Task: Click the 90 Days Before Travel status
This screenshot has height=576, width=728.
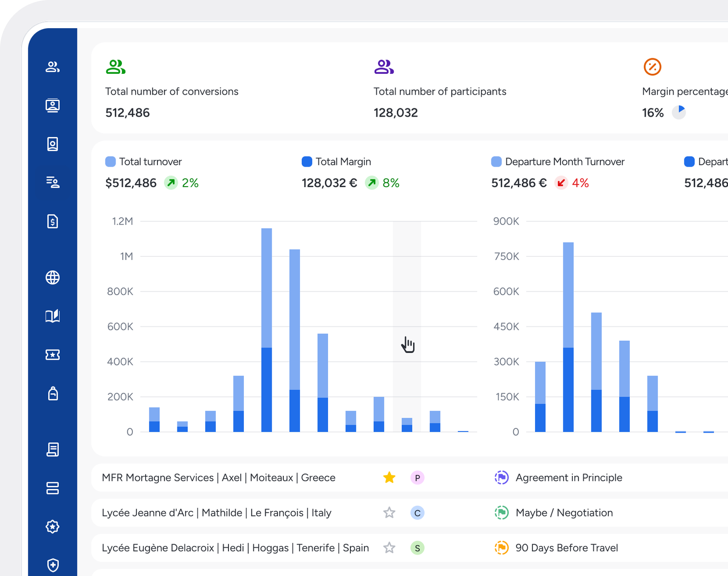Action: [566, 548]
